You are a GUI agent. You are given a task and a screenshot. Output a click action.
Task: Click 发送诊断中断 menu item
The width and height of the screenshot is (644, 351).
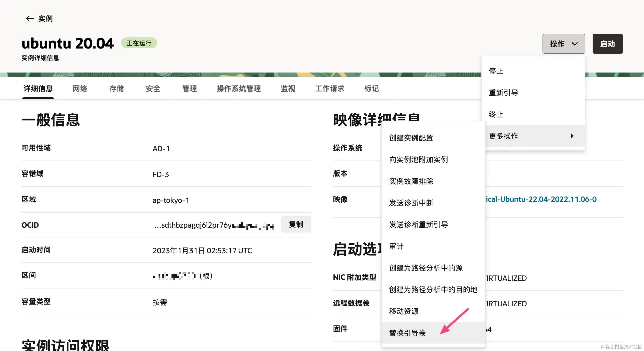411,203
